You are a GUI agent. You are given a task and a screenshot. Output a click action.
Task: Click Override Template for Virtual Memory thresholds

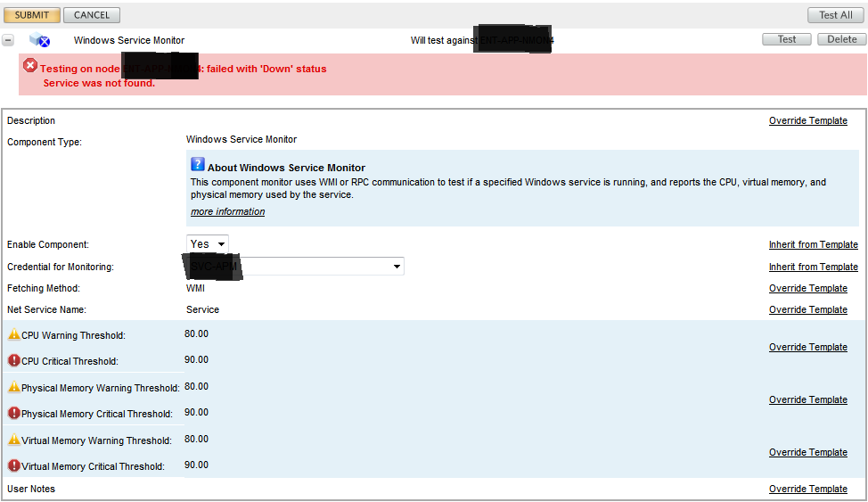pyautogui.click(x=807, y=453)
